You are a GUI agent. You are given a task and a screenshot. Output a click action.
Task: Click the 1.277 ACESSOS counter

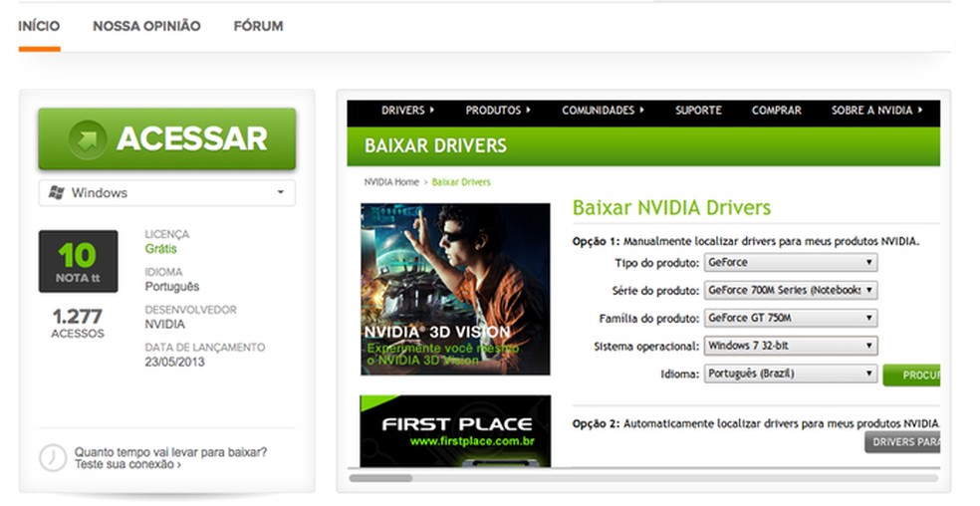(78, 323)
